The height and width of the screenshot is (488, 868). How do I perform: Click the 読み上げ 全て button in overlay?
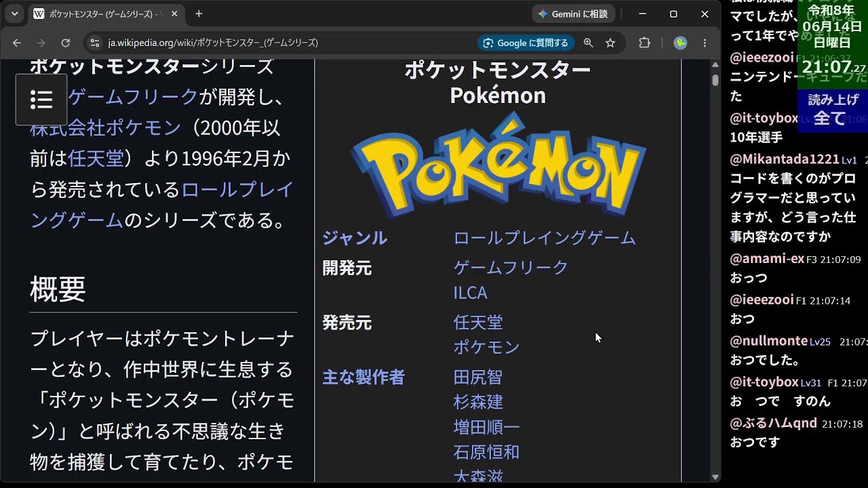click(833, 110)
